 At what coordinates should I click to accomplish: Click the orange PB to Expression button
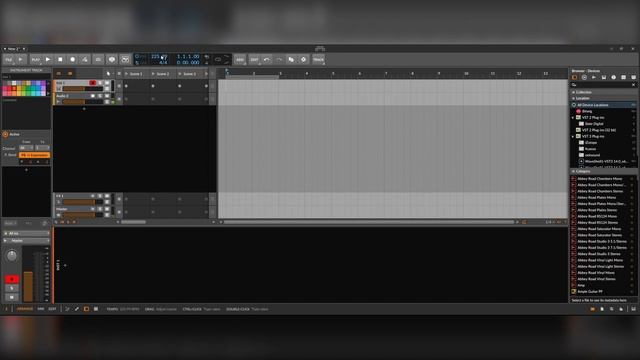pos(35,155)
